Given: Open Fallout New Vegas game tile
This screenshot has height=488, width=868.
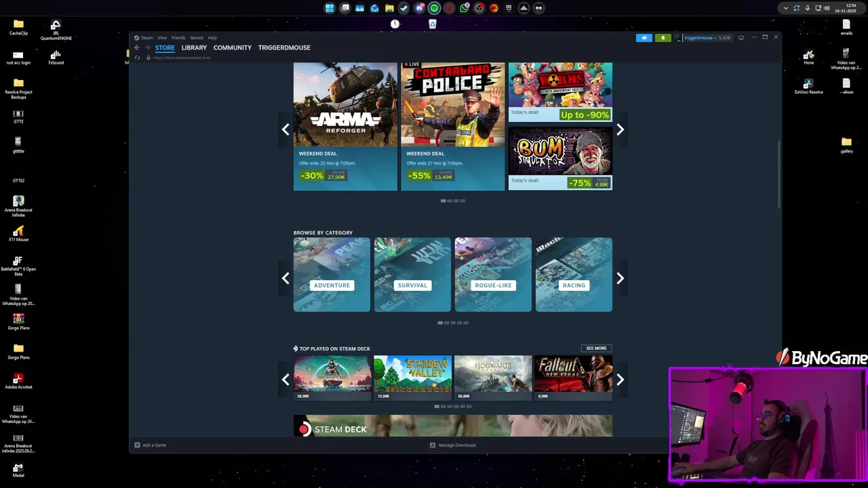Looking at the screenshot, I should pyautogui.click(x=574, y=378).
